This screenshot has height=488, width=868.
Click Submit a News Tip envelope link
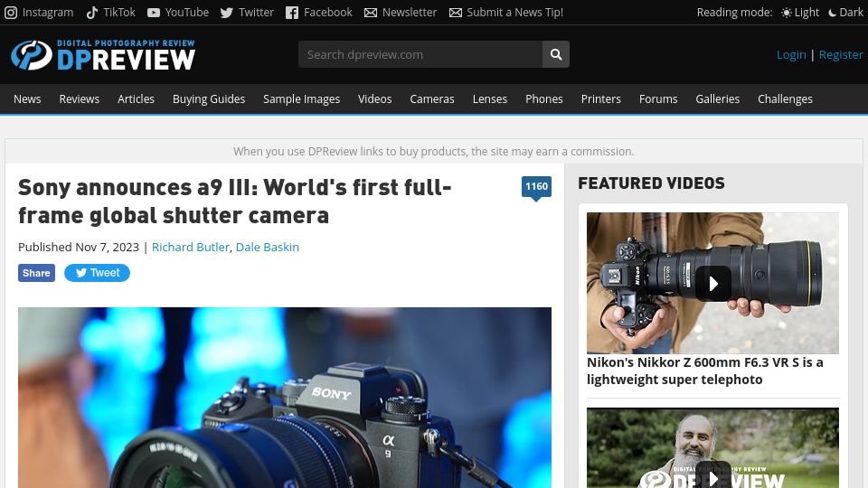pyautogui.click(x=506, y=12)
